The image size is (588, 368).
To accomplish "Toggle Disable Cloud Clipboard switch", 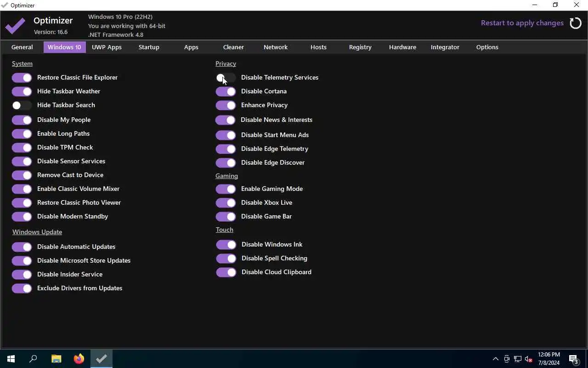I will (x=226, y=272).
